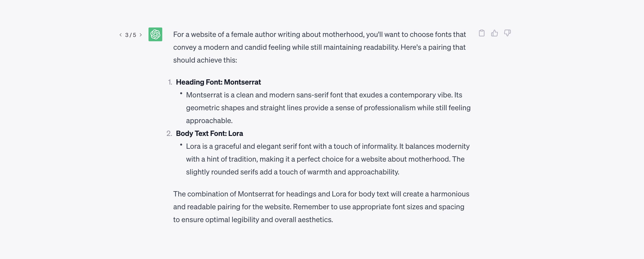Copy the response with the clipboard icon
The height and width of the screenshot is (259, 644).
point(482,33)
